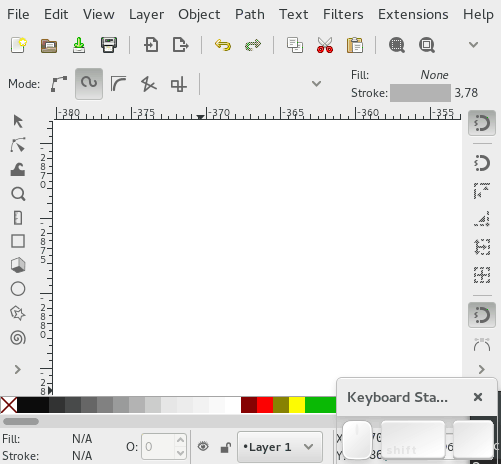Select the Tweak tool
Image resolution: width=501 pixels, height=464 pixels.
pos(18,169)
